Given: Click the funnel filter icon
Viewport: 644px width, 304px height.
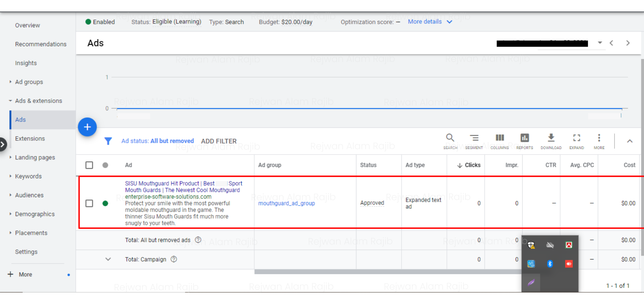Looking at the screenshot, I should click(108, 141).
